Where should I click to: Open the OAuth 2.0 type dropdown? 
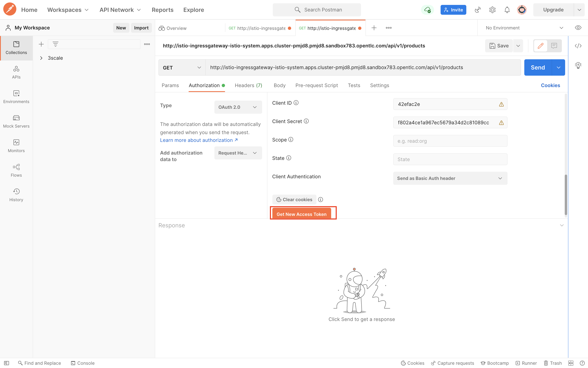tap(238, 107)
